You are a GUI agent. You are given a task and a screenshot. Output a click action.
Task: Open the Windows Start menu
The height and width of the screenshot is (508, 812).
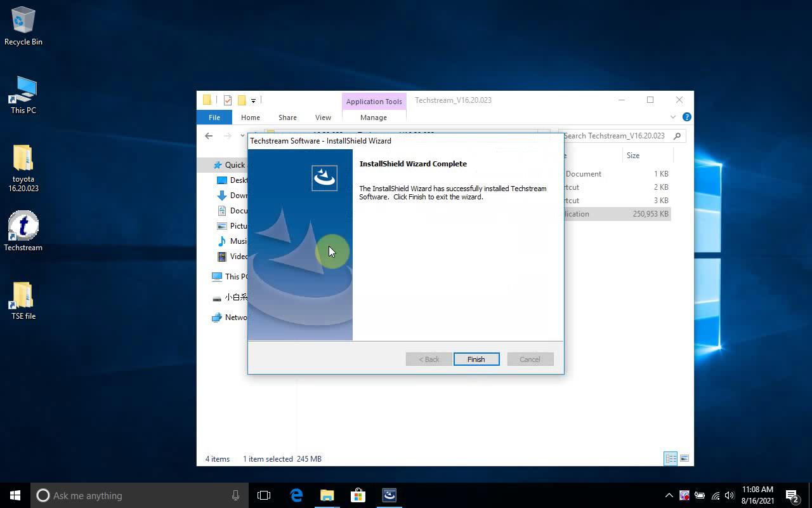pyautogui.click(x=15, y=495)
